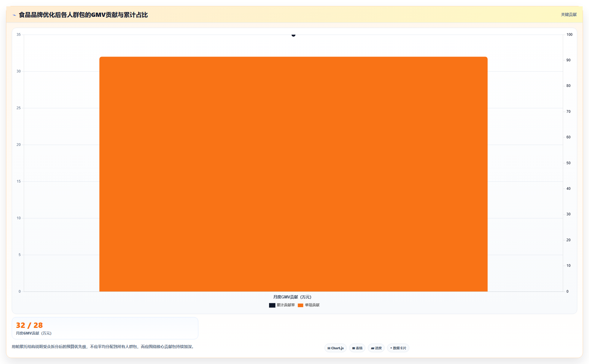Image resolution: width=589 pixels, height=364 pixels.
Task: Click the card caption 月度GMV贡献（万元）
Action: [34, 333]
